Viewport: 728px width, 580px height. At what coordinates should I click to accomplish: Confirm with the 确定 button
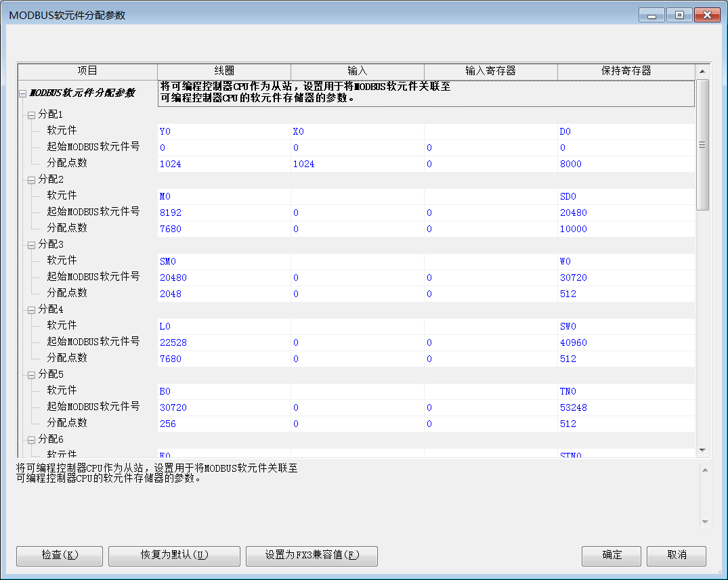point(612,556)
